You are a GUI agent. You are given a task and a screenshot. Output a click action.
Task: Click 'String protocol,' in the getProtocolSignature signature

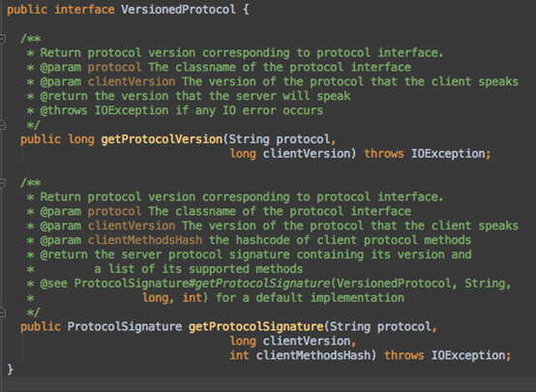click(x=383, y=327)
